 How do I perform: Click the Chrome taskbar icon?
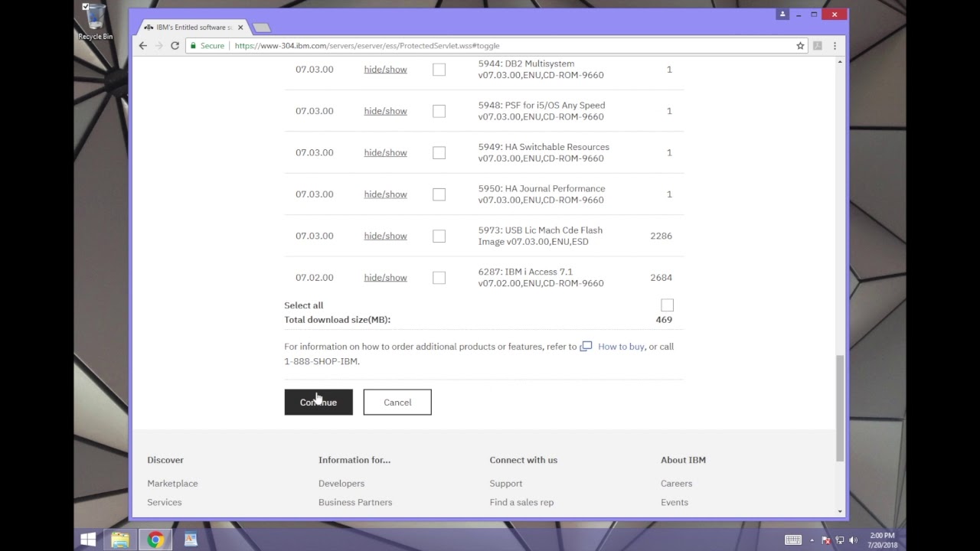click(155, 540)
